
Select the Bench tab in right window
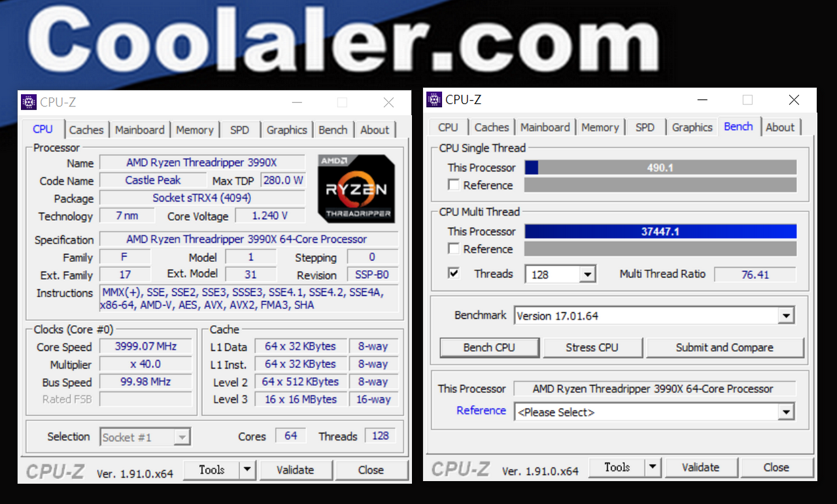click(x=738, y=126)
